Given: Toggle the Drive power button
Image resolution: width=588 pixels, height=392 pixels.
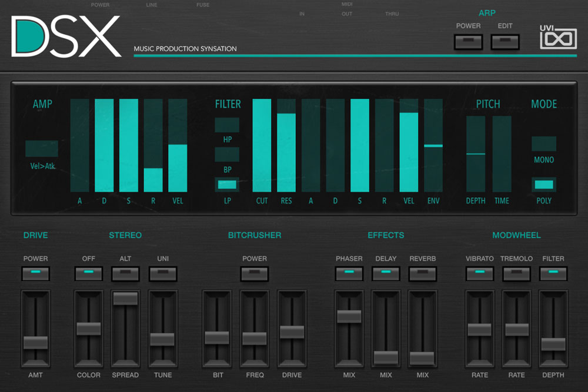Looking at the screenshot, I should click(x=36, y=273).
